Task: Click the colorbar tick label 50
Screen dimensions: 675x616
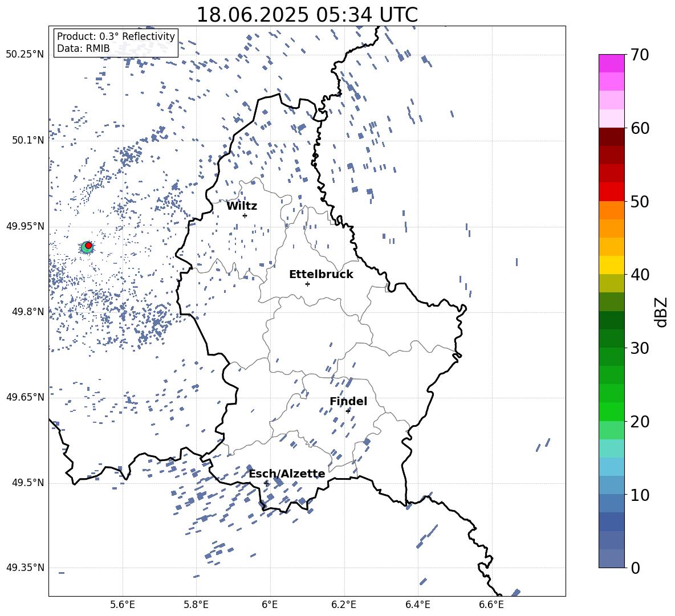Action: pos(640,201)
